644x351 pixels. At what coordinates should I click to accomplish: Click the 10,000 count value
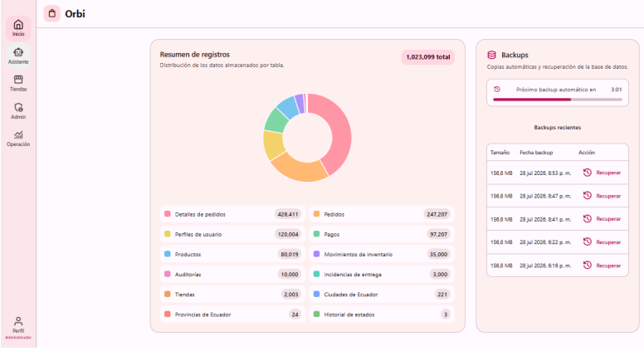tap(289, 274)
